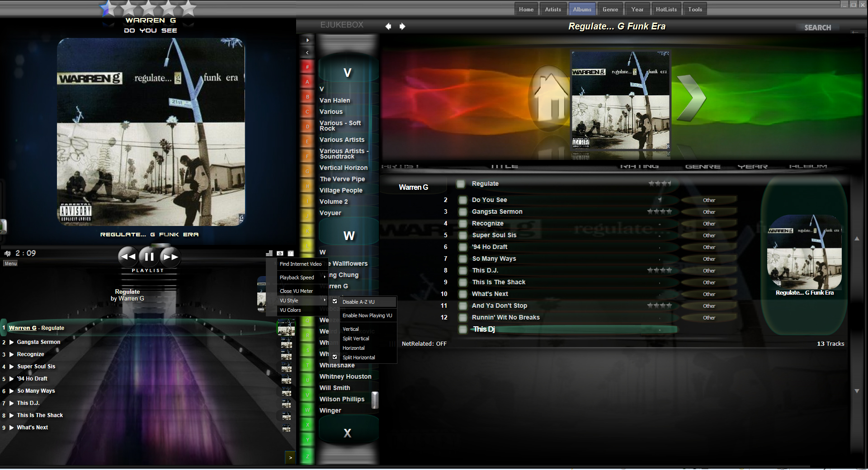Expand the VU Style submenu

tap(302, 301)
